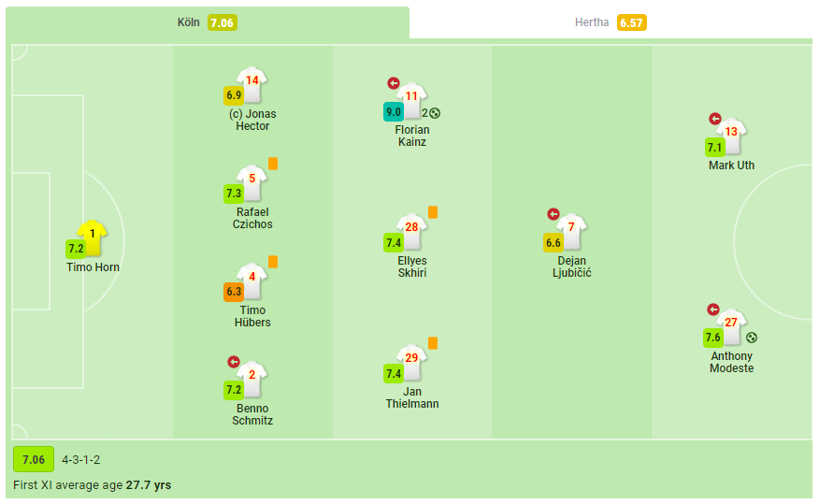Click Timo Hübers' 6.3 rating badge
The height and width of the screenshot is (504, 819).
click(x=234, y=292)
